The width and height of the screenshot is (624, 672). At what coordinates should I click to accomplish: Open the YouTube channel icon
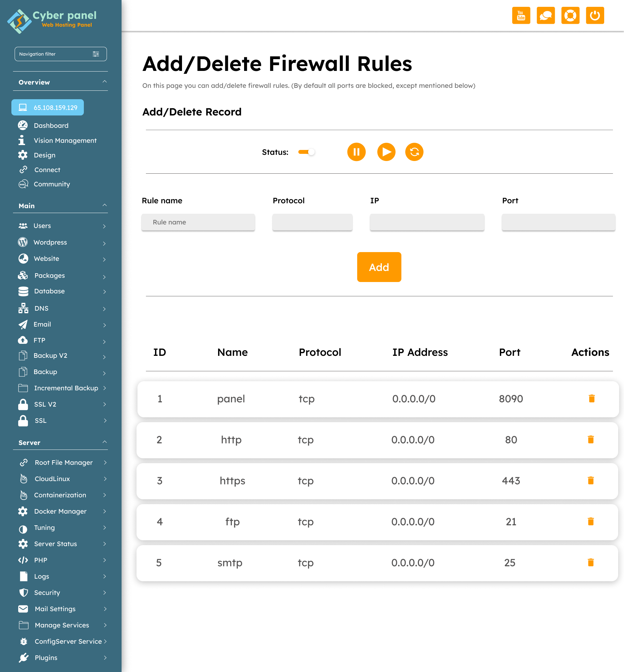pyautogui.click(x=521, y=15)
